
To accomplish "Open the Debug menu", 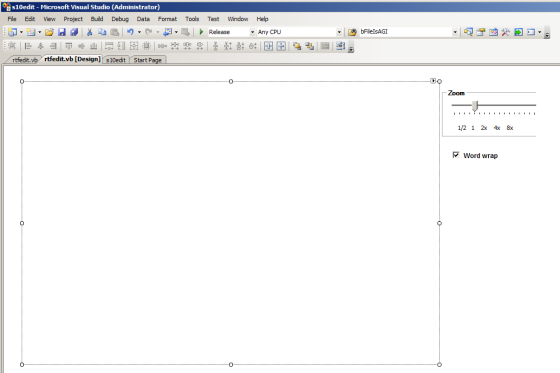I will pyautogui.click(x=120, y=19).
